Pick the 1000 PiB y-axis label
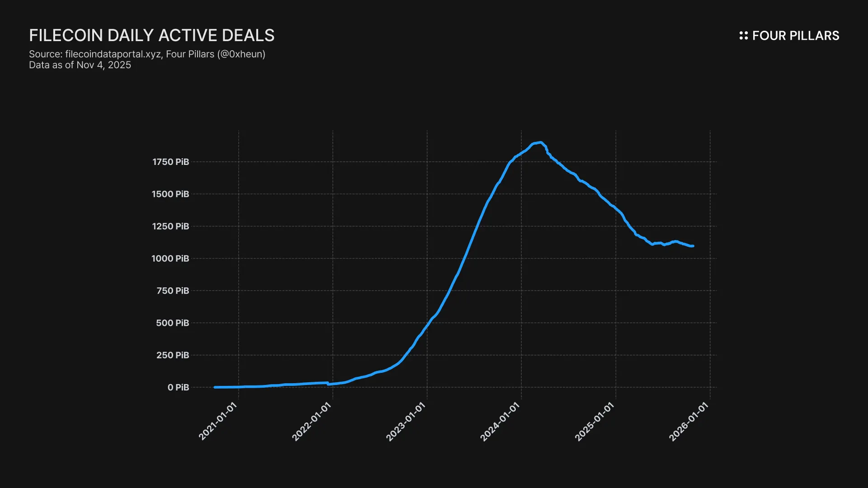868x488 pixels. click(170, 258)
